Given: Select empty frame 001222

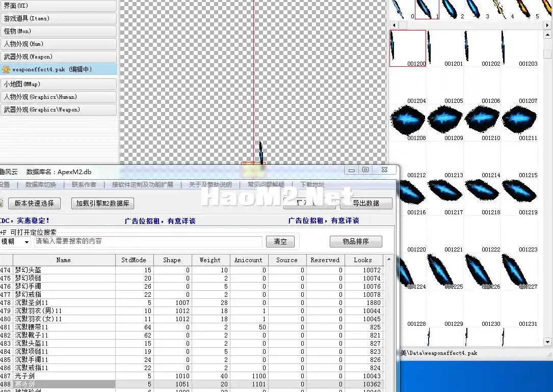Looking at the screenshot, I should click(x=482, y=234).
